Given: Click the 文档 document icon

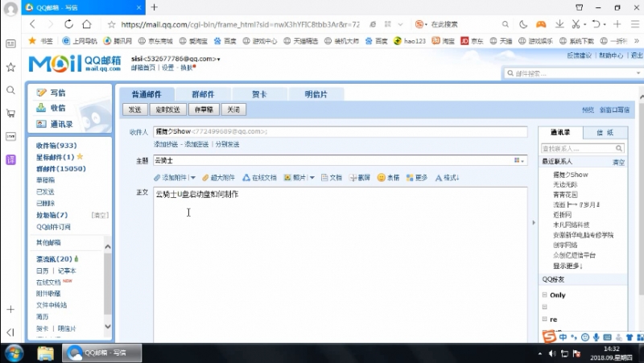Looking at the screenshot, I should [x=332, y=177].
